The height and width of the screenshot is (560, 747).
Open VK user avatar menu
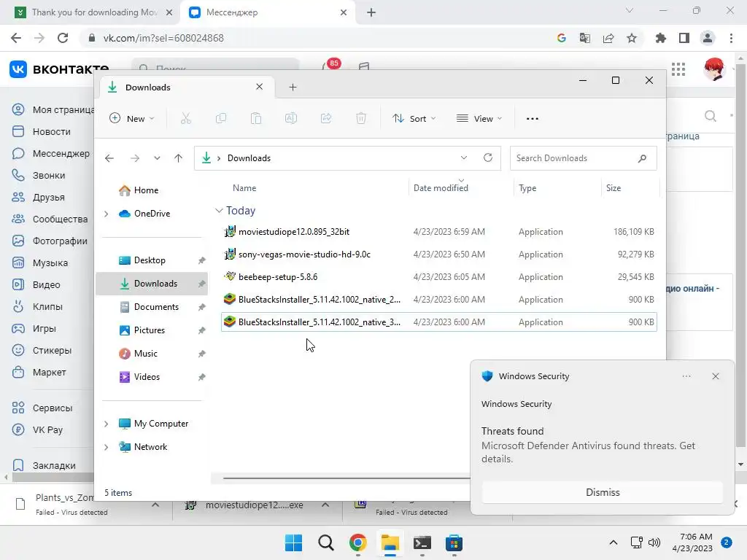click(713, 69)
